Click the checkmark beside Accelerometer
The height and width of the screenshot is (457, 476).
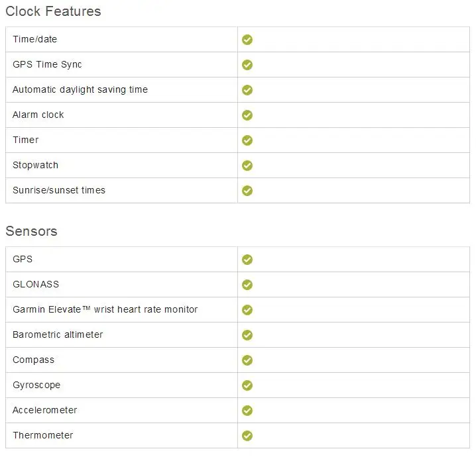pos(247,411)
